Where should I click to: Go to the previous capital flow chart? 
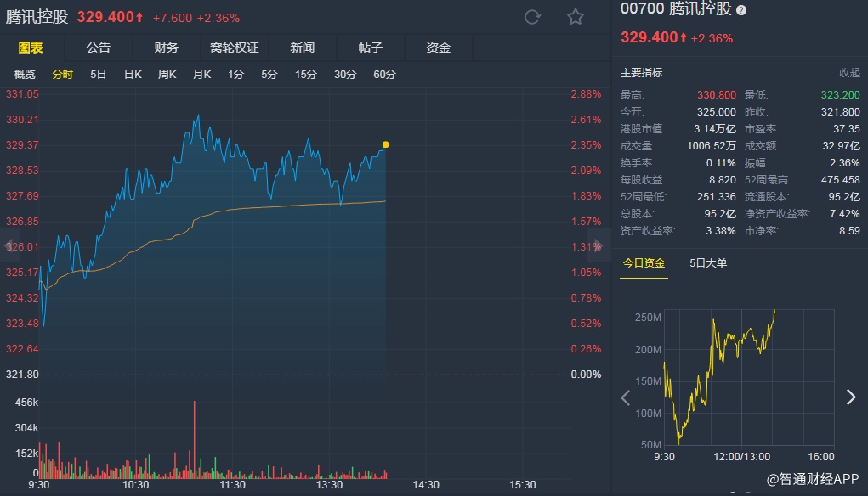pyautogui.click(x=626, y=397)
